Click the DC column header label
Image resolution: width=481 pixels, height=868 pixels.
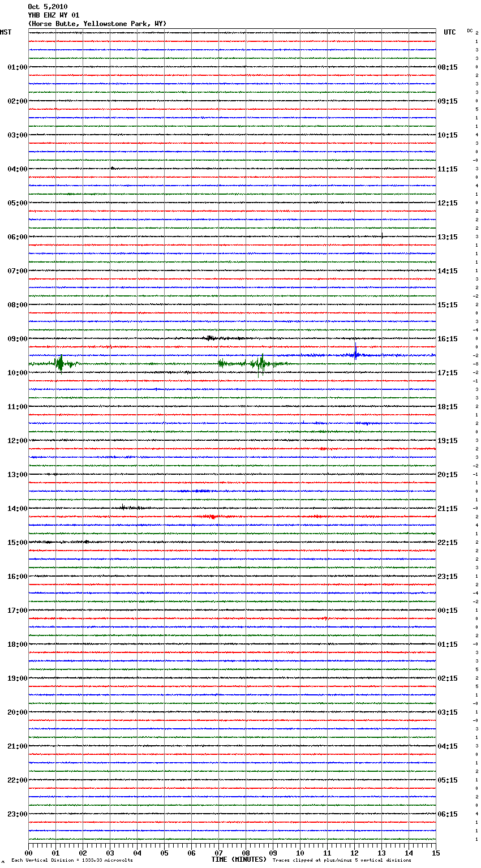[470, 31]
